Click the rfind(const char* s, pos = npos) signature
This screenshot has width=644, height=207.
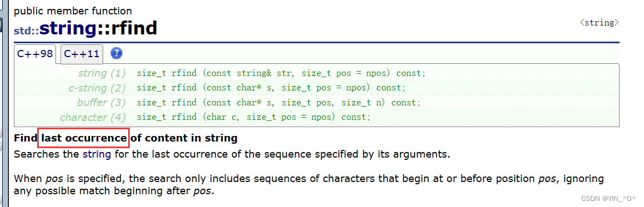click(x=271, y=88)
